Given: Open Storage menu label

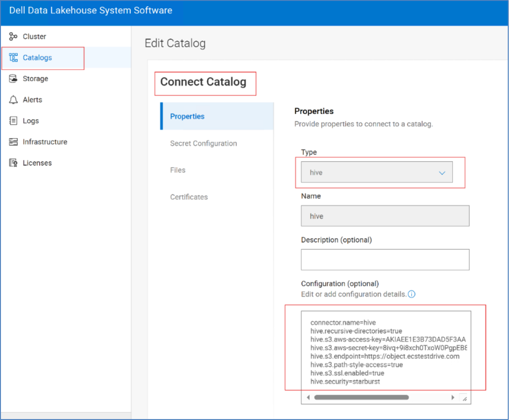Looking at the screenshot, I should (x=35, y=79).
